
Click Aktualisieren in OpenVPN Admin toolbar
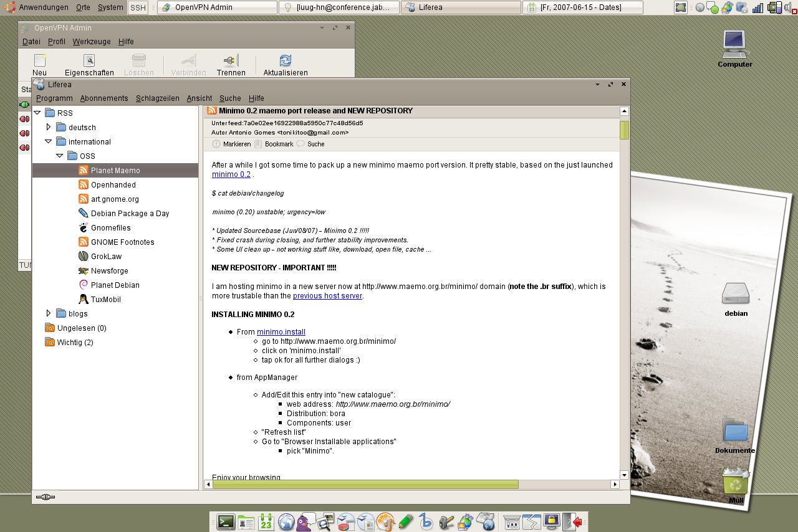click(x=286, y=65)
